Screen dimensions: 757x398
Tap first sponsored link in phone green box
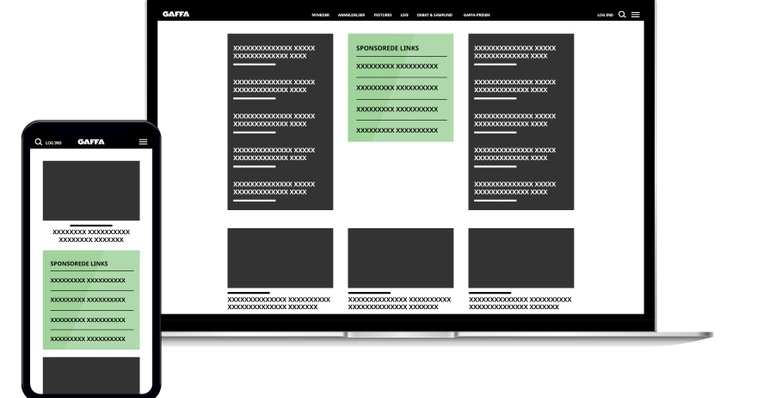88,280
